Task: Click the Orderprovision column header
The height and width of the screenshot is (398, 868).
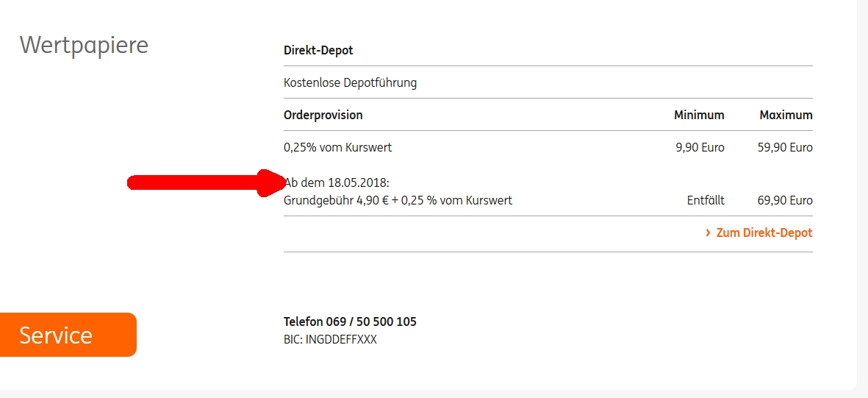Action: click(x=323, y=115)
